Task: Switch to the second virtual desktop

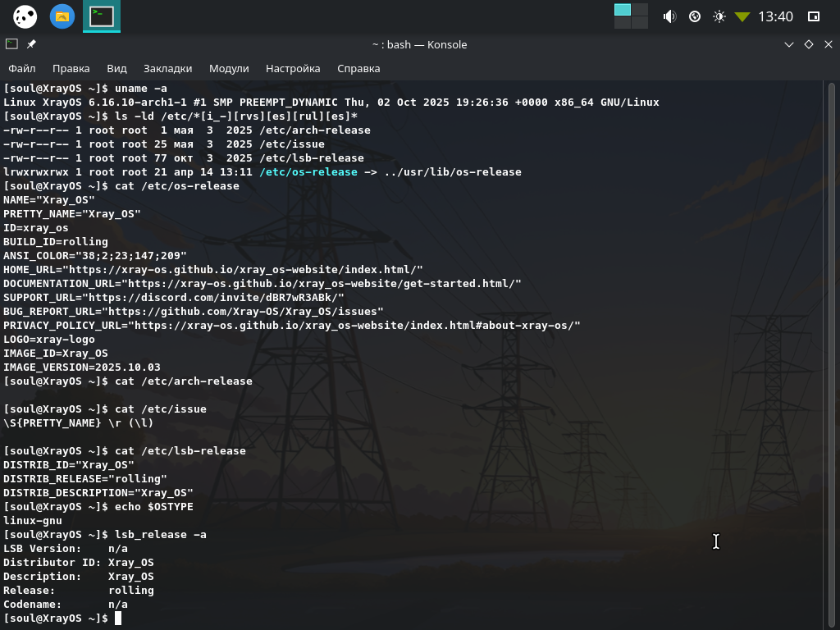Action: (x=640, y=10)
